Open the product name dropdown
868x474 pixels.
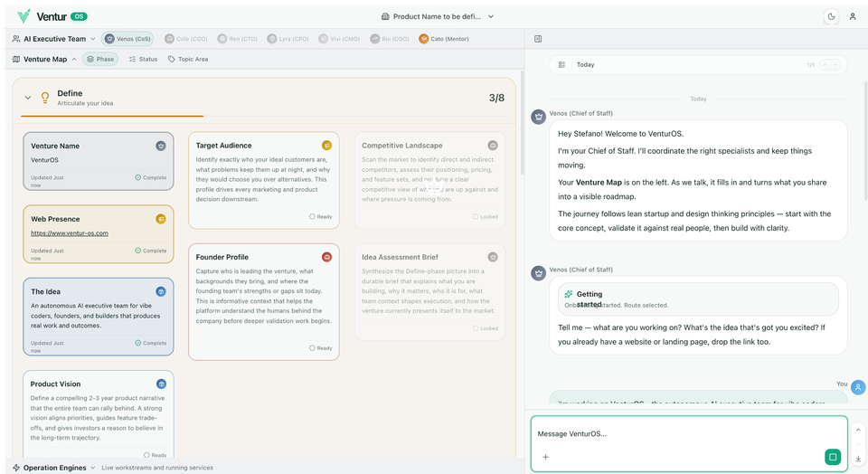pyautogui.click(x=438, y=16)
